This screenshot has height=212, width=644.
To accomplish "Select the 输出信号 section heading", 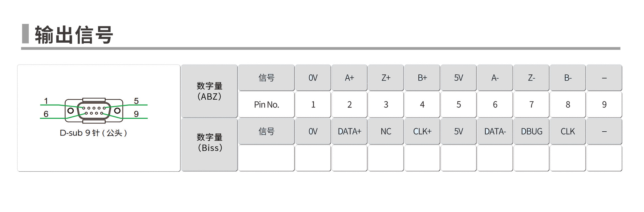I will (74, 35).
